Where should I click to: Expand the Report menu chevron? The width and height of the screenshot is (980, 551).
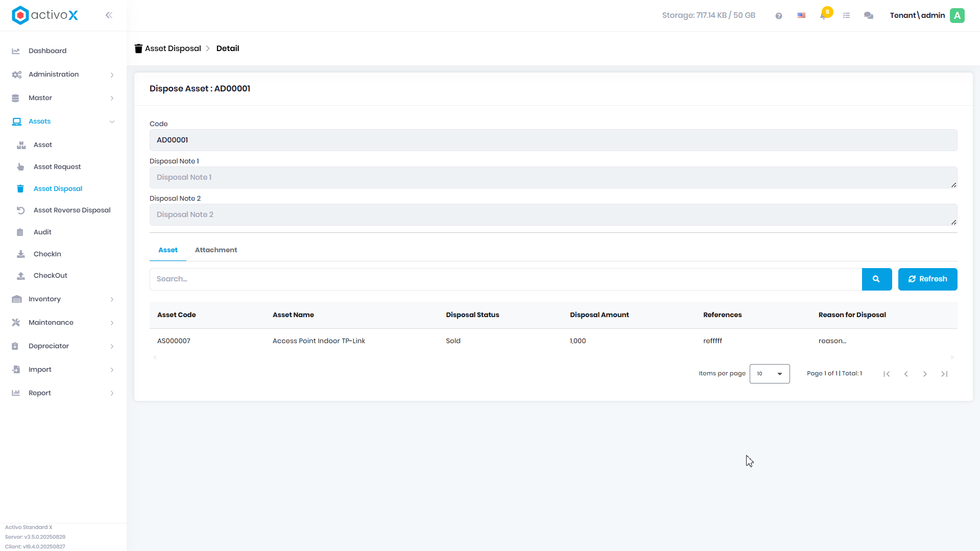pos(112,393)
